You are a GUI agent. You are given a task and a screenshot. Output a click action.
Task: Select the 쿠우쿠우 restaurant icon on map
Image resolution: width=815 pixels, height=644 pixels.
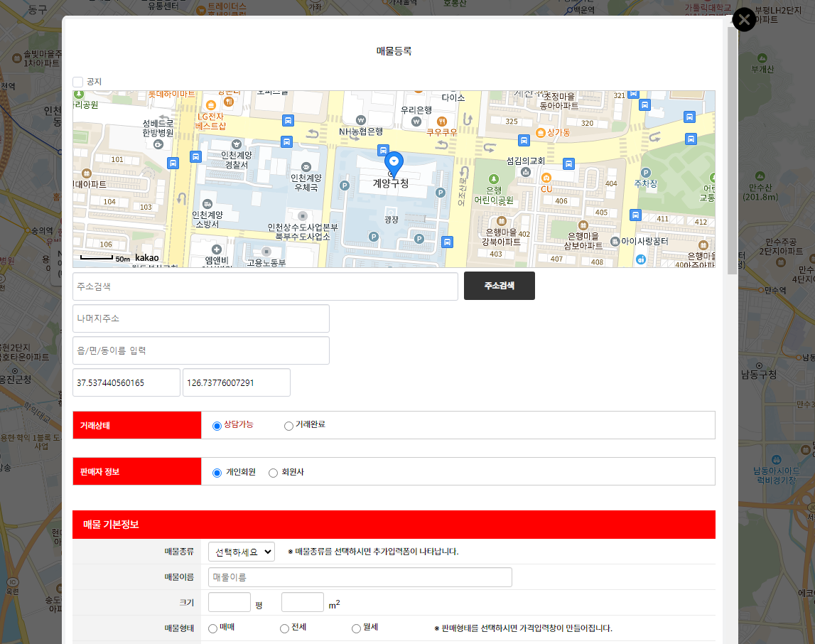pyautogui.click(x=441, y=121)
